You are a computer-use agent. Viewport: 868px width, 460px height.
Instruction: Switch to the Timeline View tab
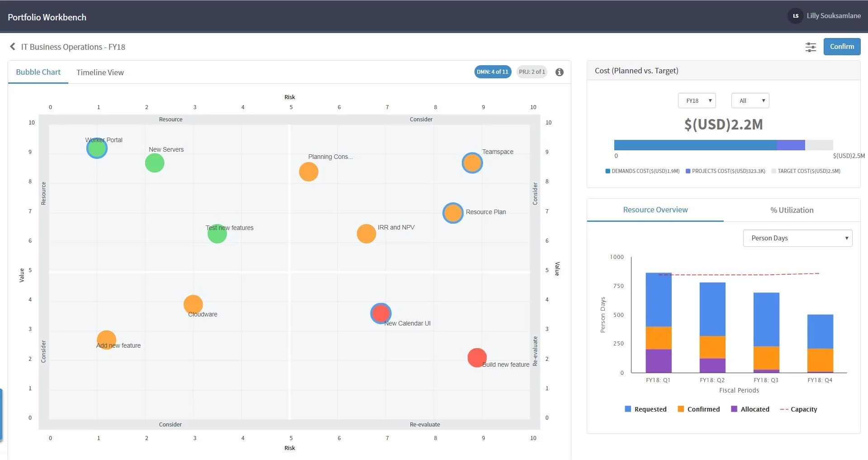100,72
